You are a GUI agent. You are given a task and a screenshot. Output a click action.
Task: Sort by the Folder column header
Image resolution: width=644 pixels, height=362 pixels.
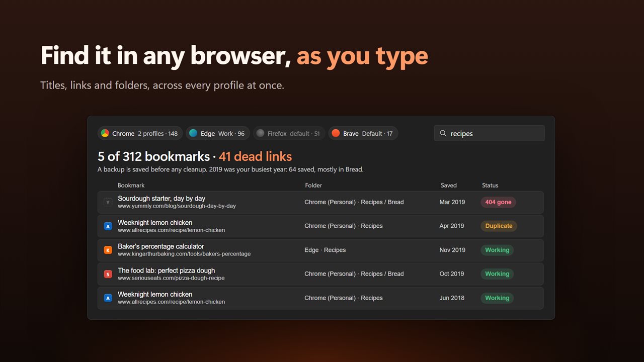click(x=313, y=186)
